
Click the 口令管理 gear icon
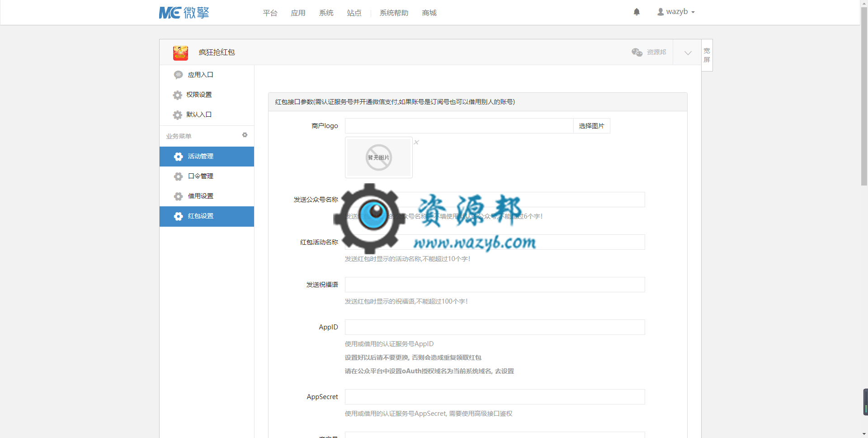click(179, 176)
